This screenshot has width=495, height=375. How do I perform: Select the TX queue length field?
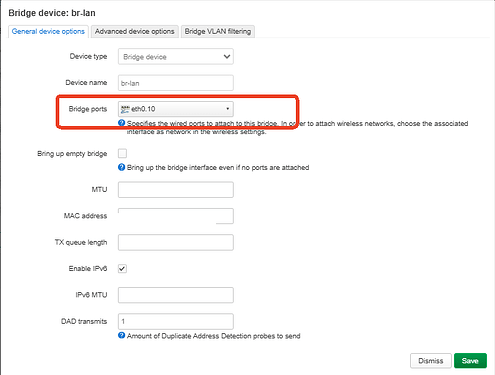click(176, 242)
